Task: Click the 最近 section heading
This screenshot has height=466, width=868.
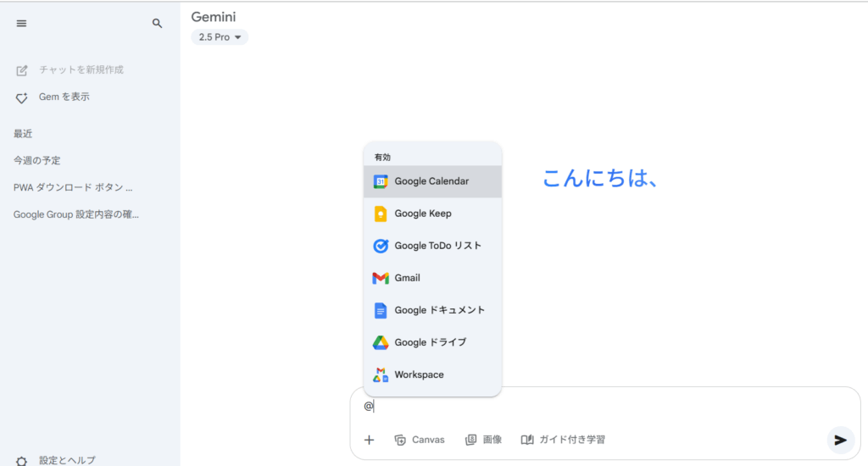Action: click(x=23, y=134)
